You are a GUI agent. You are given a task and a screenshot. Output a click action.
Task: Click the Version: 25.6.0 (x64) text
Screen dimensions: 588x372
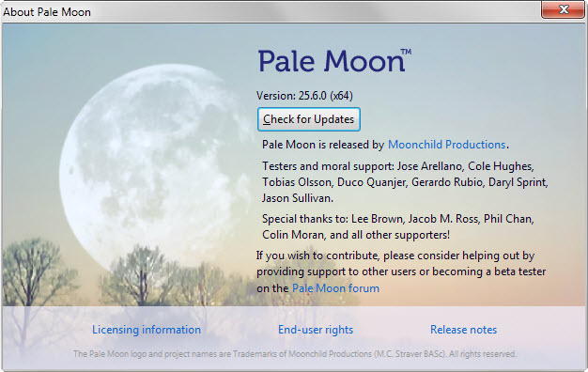(x=304, y=96)
